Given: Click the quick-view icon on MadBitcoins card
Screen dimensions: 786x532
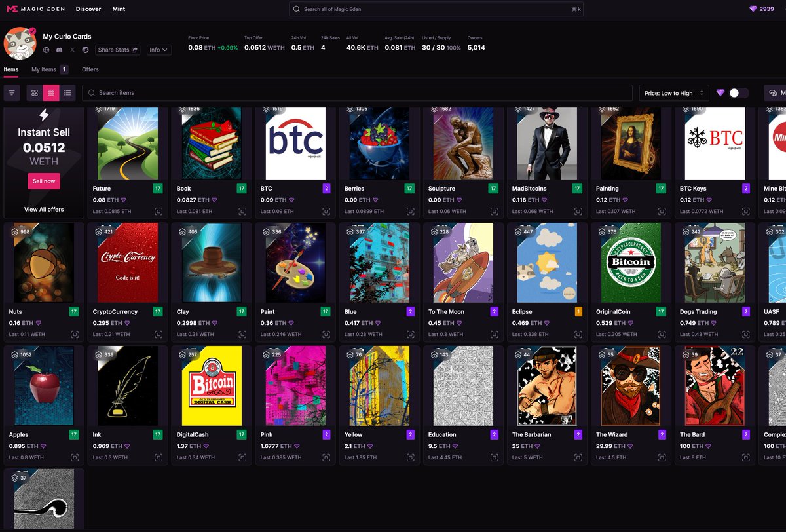Looking at the screenshot, I should (578, 212).
